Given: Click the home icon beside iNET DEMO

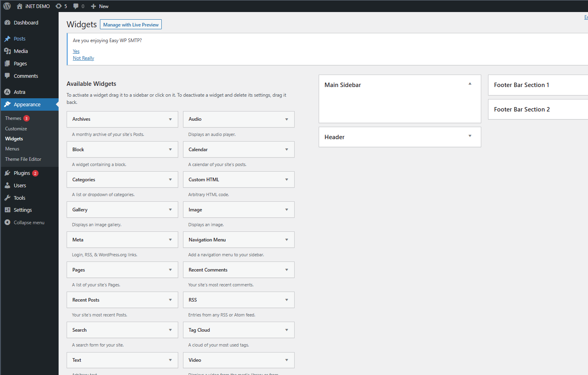Looking at the screenshot, I should coord(19,6).
